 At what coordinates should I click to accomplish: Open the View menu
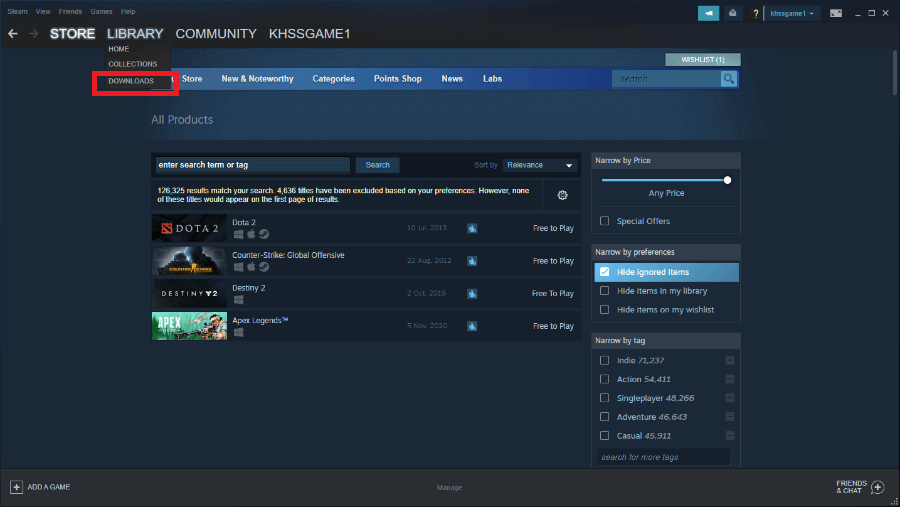(x=43, y=11)
